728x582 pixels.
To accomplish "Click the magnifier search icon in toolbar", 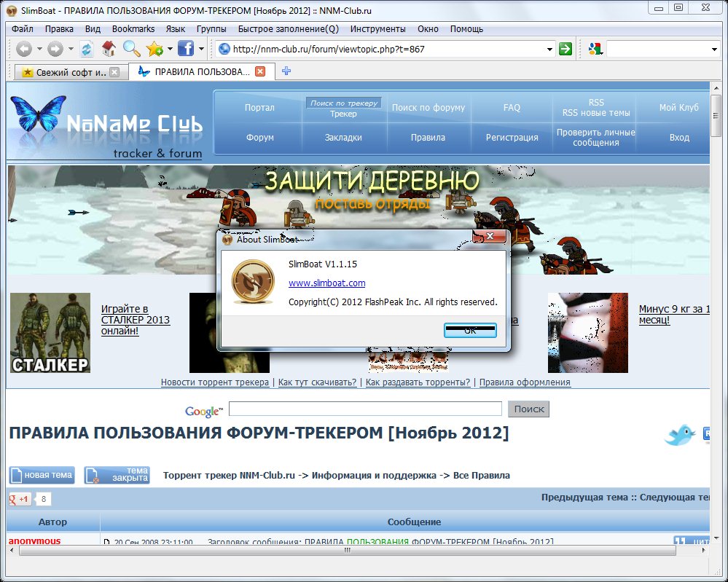I will 131,49.
